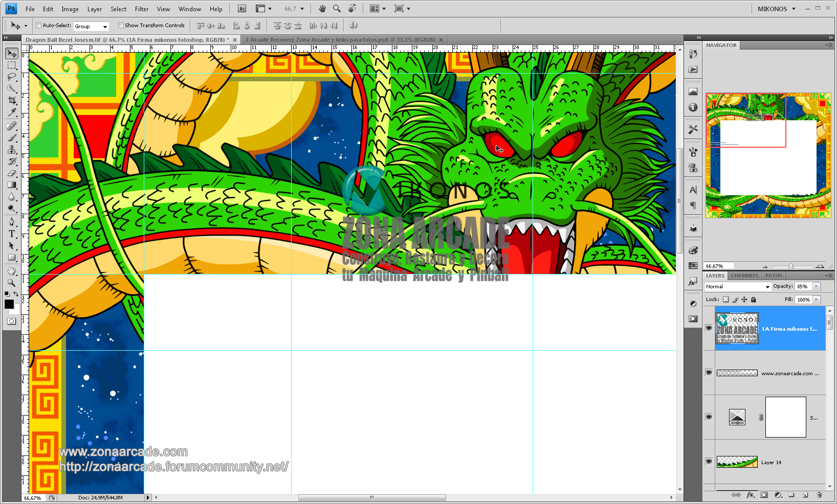Select the Lasso tool
837x504 pixels.
(12, 77)
